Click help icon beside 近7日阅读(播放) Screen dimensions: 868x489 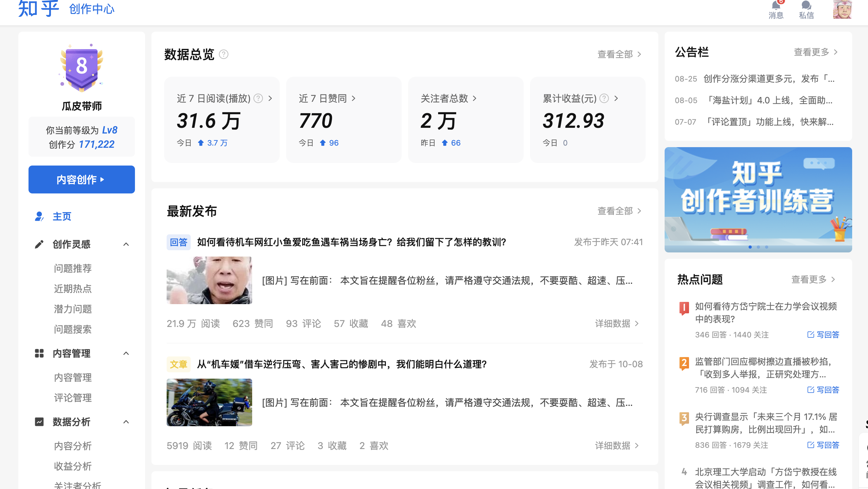coord(258,98)
